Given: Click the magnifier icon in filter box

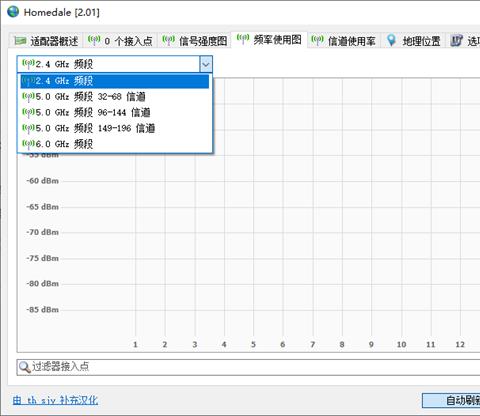Looking at the screenshot, I should 25,367.
